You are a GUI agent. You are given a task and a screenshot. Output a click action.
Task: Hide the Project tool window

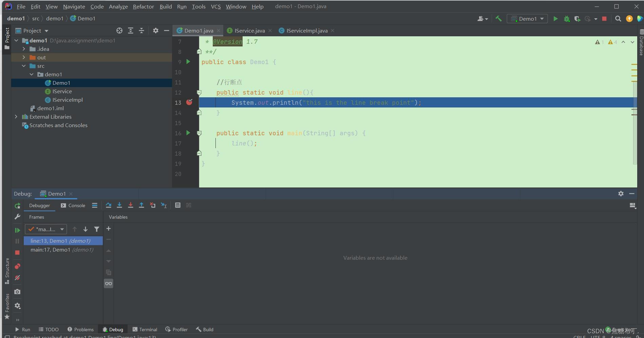(167, 31)
